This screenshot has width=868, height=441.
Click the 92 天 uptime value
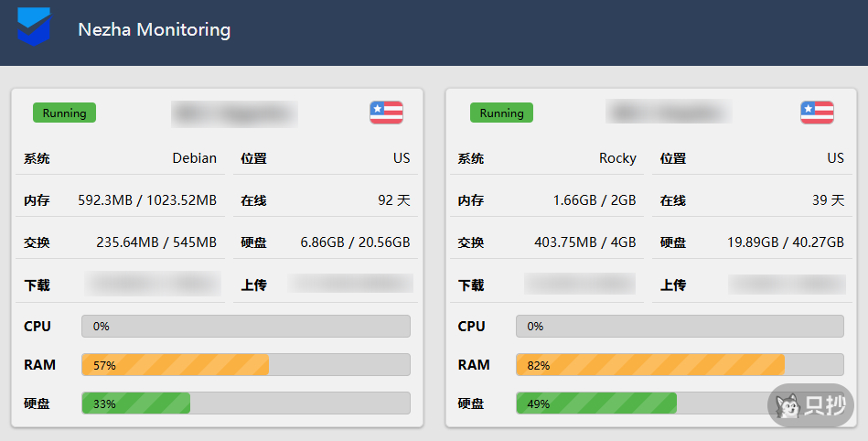(x=394, y=200)
